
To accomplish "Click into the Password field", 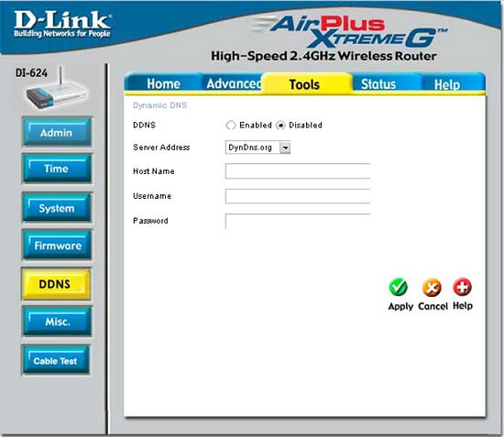I will (x=298, y=221).
